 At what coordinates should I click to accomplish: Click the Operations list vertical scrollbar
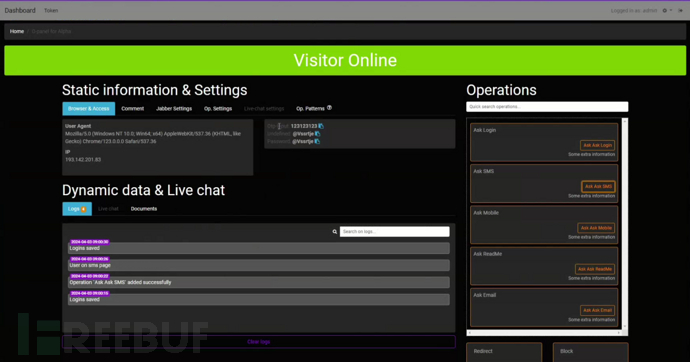tap(624, 223)
